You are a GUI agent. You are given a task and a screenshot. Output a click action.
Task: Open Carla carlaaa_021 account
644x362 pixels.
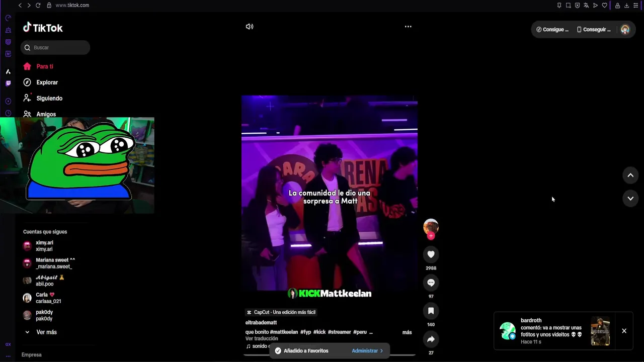pyautogui.click(x=42, y=298)
